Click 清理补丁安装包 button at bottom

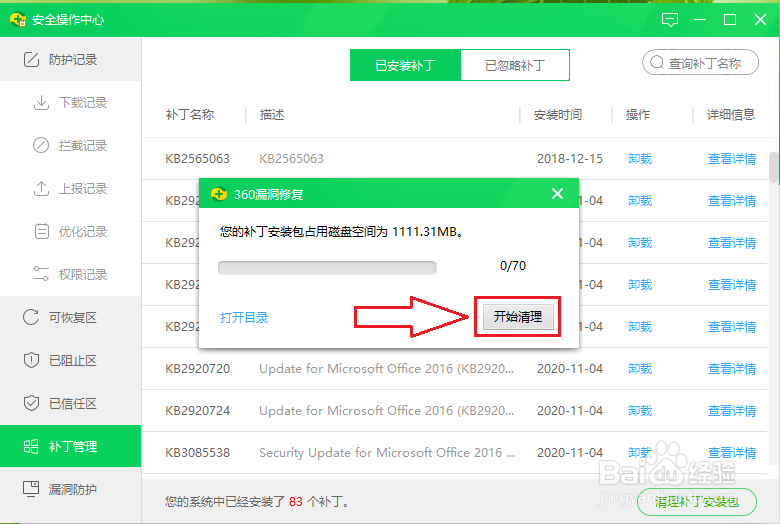(697, 502)
